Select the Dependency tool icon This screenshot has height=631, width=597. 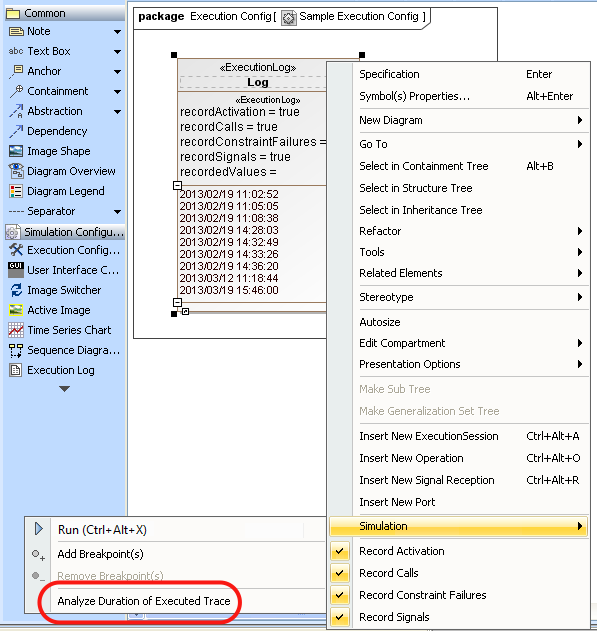[x=16, y=131]
